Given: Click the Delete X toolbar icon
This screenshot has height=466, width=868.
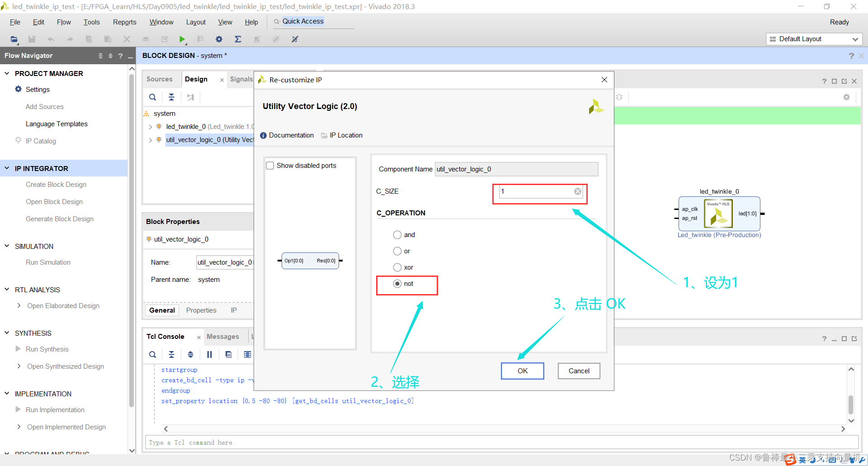Looking at the screenshot, I should [127, 39].
